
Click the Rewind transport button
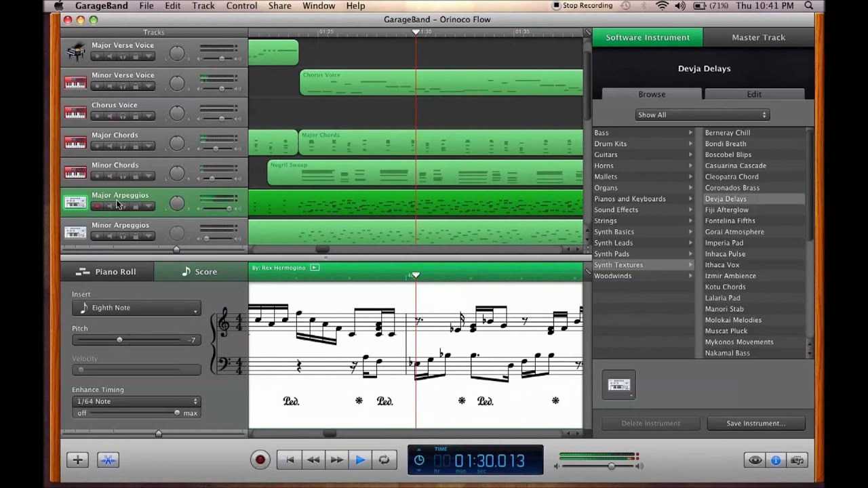(313, 460)
